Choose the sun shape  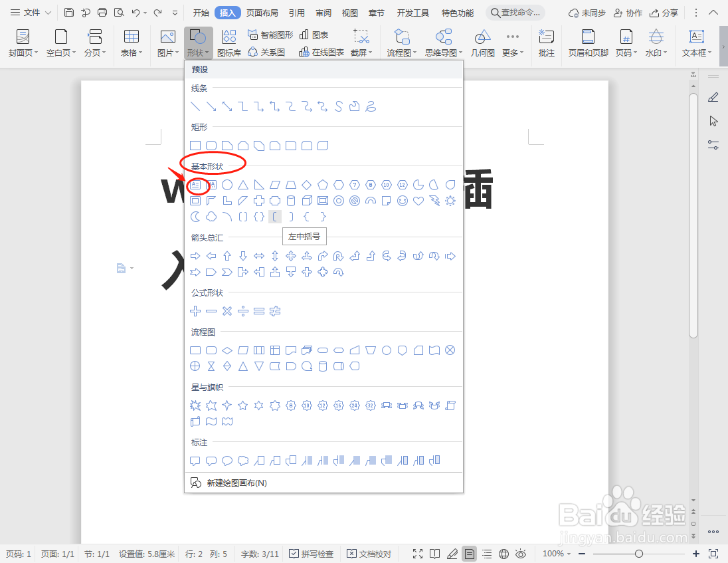450,201
